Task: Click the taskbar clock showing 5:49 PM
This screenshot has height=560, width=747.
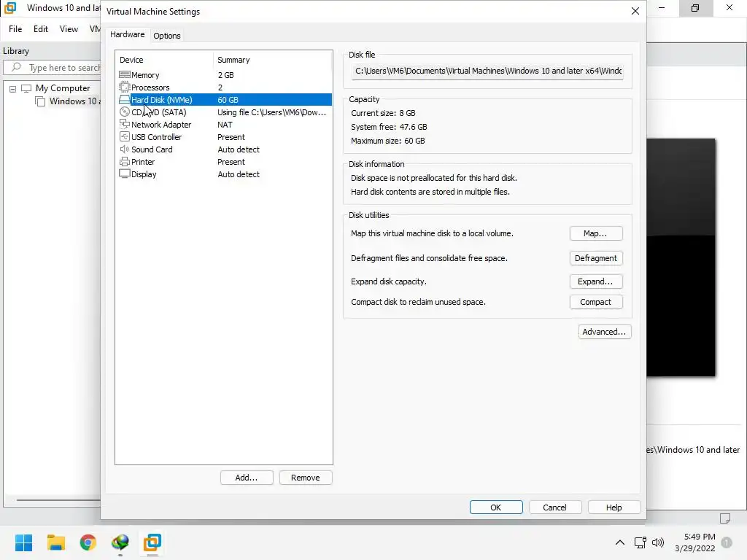Action: point(695,542)
